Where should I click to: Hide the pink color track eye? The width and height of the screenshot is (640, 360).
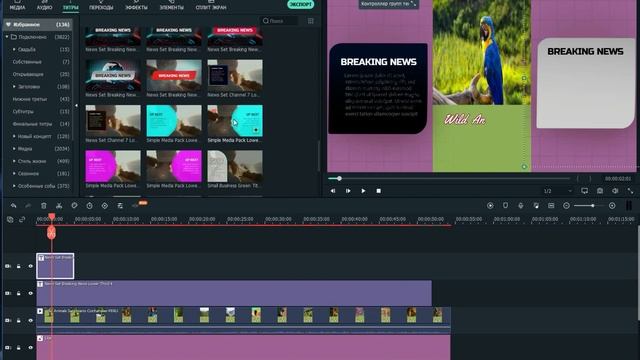pyautogui.click(x=30, y=348)
